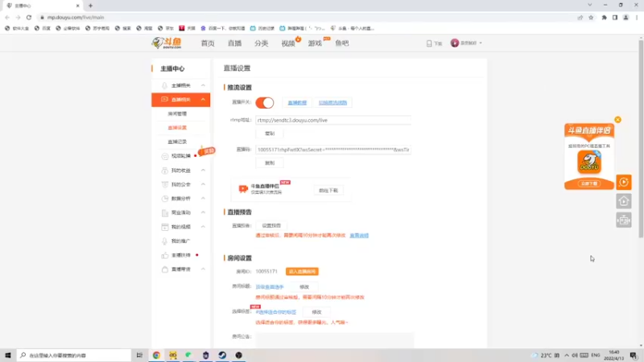
Task: Click the Windows taskbar search box
Action: (74, 355)
